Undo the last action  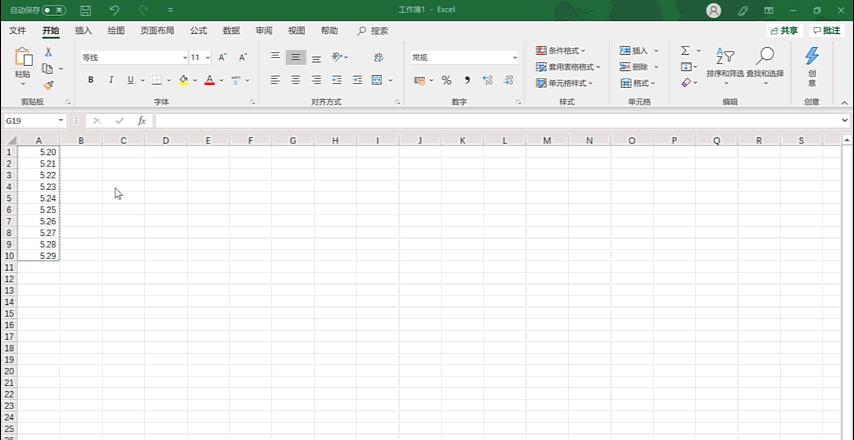point(114,10)
